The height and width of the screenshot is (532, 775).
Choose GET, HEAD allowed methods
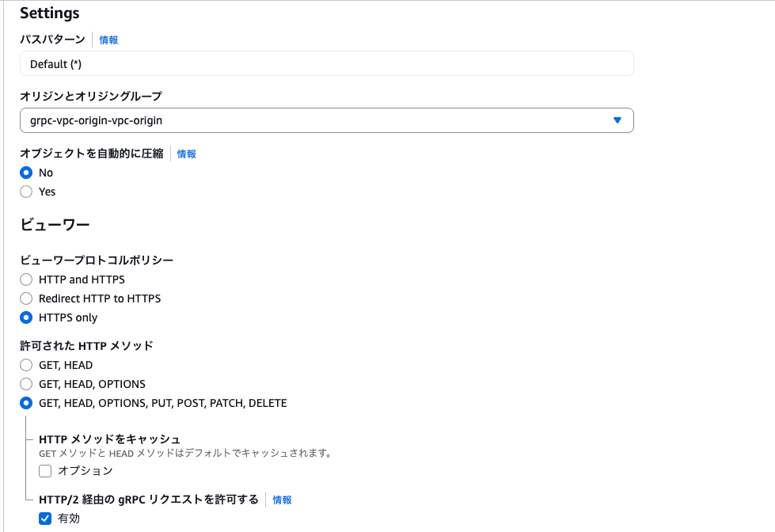point(25,364)
